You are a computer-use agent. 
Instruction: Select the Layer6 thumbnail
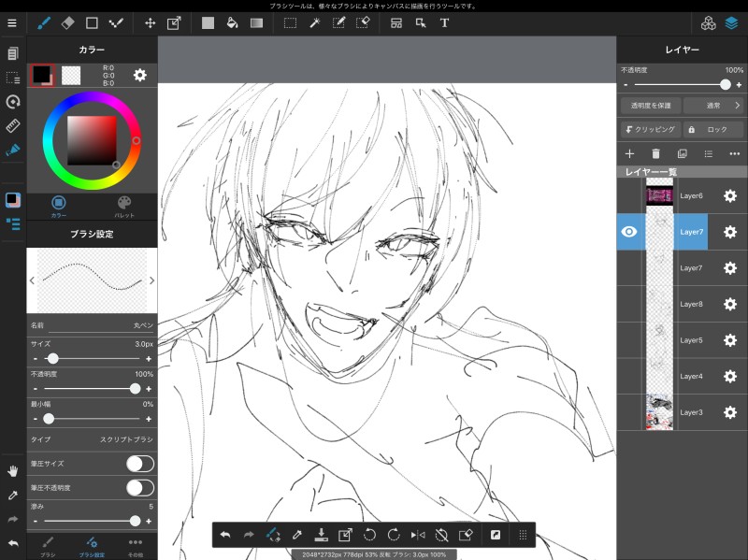(659, 195)
